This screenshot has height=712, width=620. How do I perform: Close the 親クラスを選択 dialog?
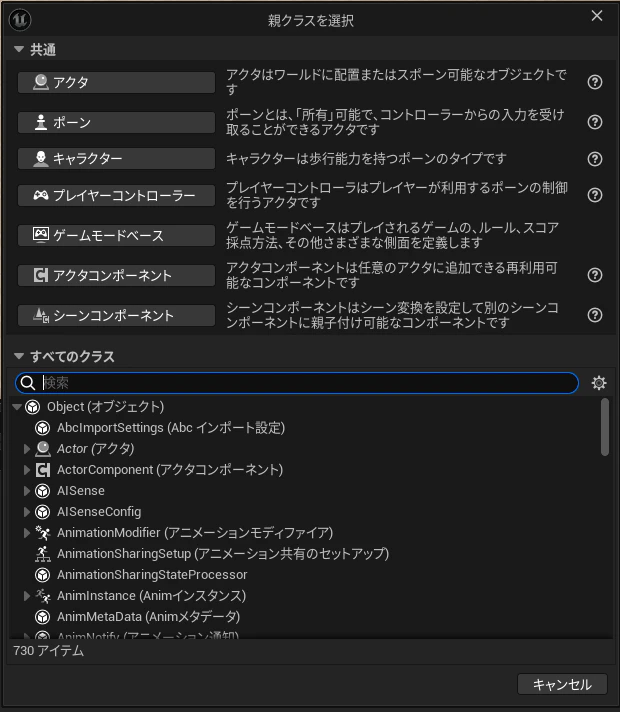coord(597,16)
